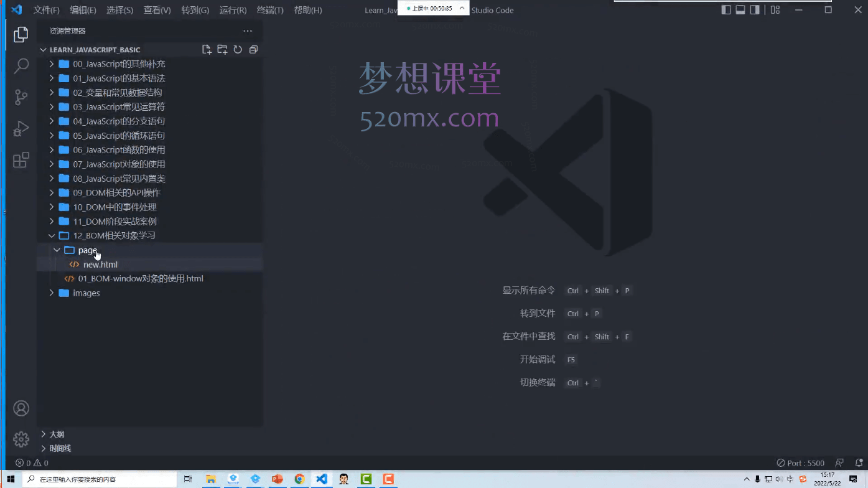
Task: Click the feedback icon in status bar
Action: click(x=840, y=463)
